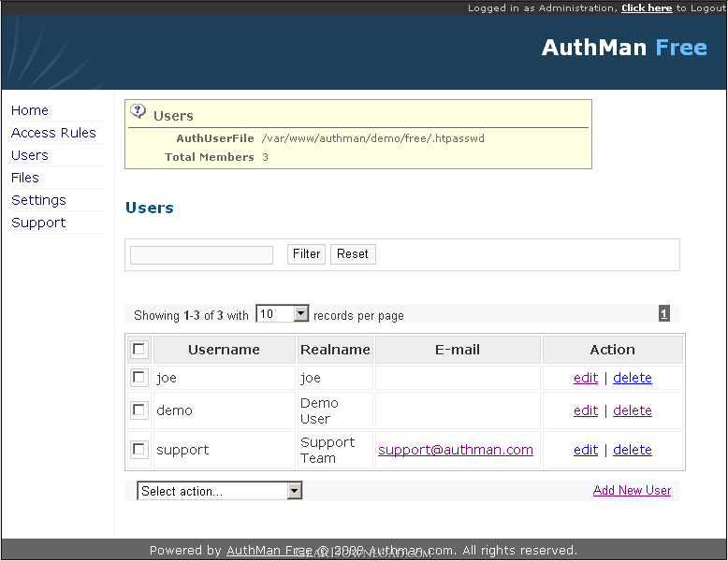The image size is (728, 561).
Task: Edit the support user
Action: click(x=586, y=450)
